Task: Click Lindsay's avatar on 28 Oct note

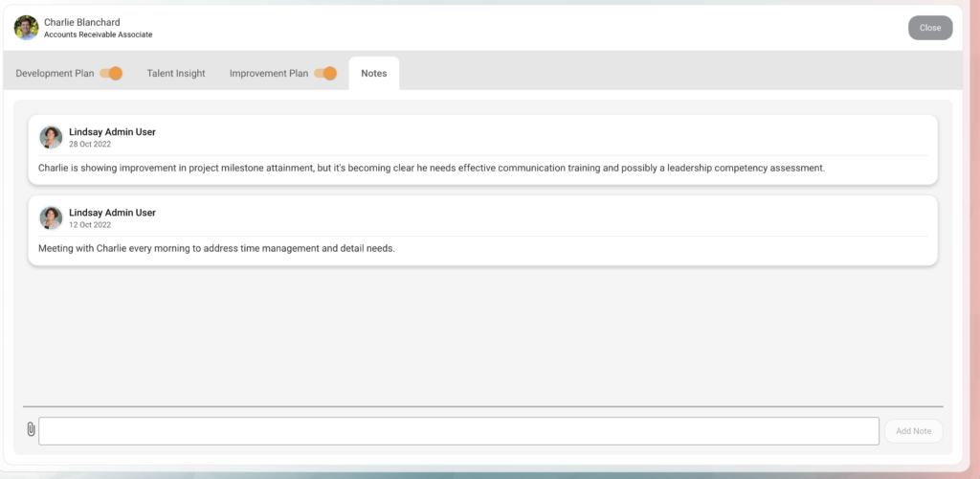Action: click(51, 138)
